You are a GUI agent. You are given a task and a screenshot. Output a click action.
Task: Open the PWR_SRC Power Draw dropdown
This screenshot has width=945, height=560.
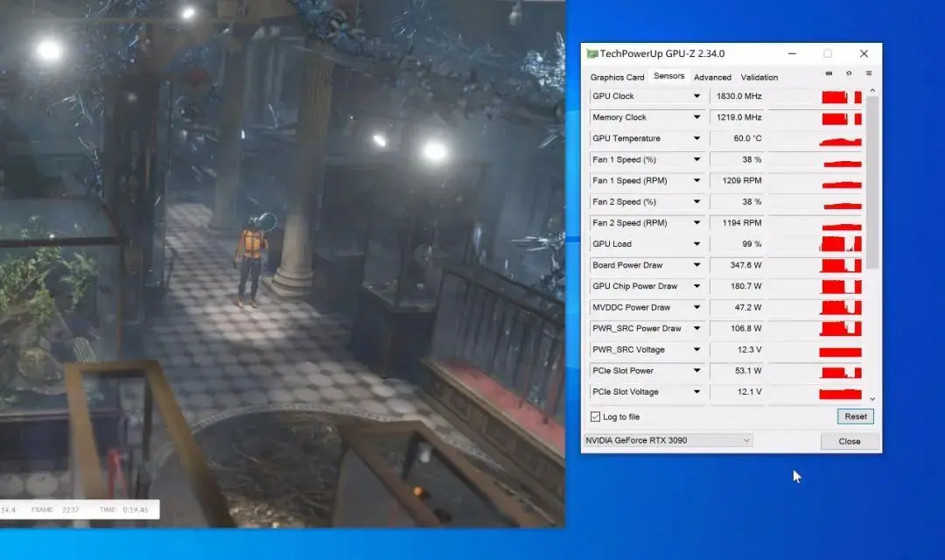(x=696, y=328)
